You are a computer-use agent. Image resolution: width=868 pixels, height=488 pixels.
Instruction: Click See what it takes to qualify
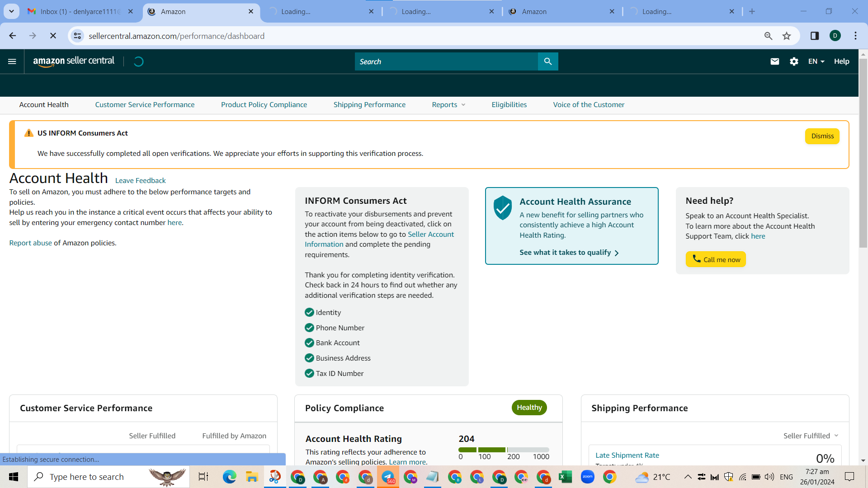point(569,253)
